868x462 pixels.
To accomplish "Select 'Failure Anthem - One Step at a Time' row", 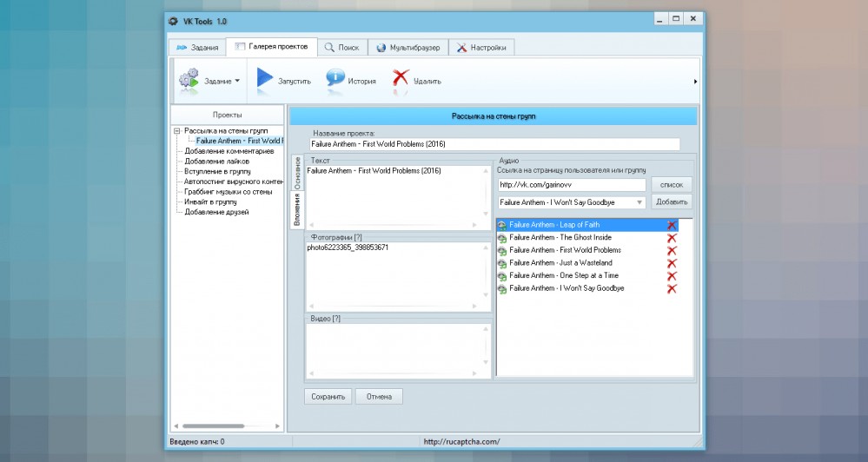I will tap(587, 276).
